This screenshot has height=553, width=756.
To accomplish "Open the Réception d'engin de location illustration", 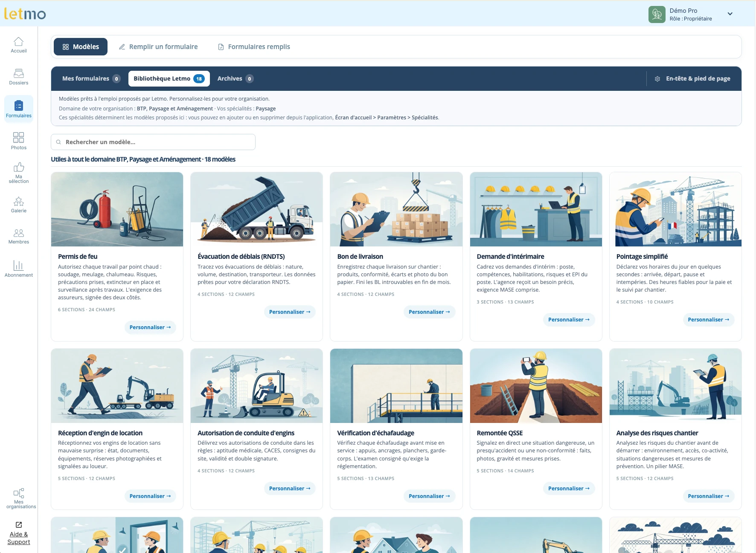I will pyautogui.click(x=117, y=386).
